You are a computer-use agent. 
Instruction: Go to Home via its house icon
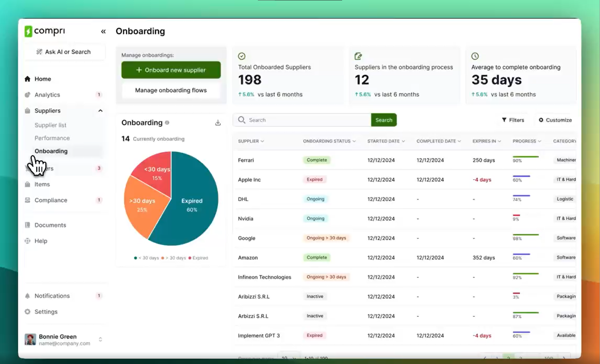coord(28,79)
